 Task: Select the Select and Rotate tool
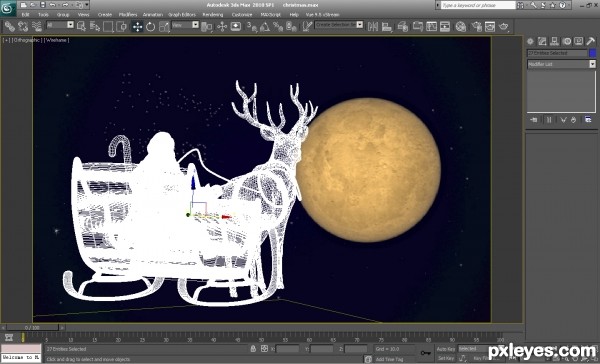coord(150,26)
